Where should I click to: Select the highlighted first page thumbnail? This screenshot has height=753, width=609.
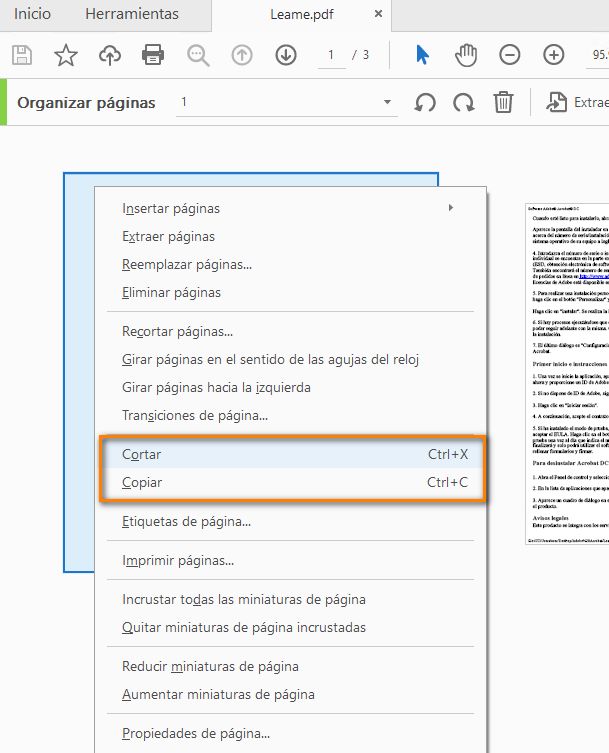tap(79, 372)
